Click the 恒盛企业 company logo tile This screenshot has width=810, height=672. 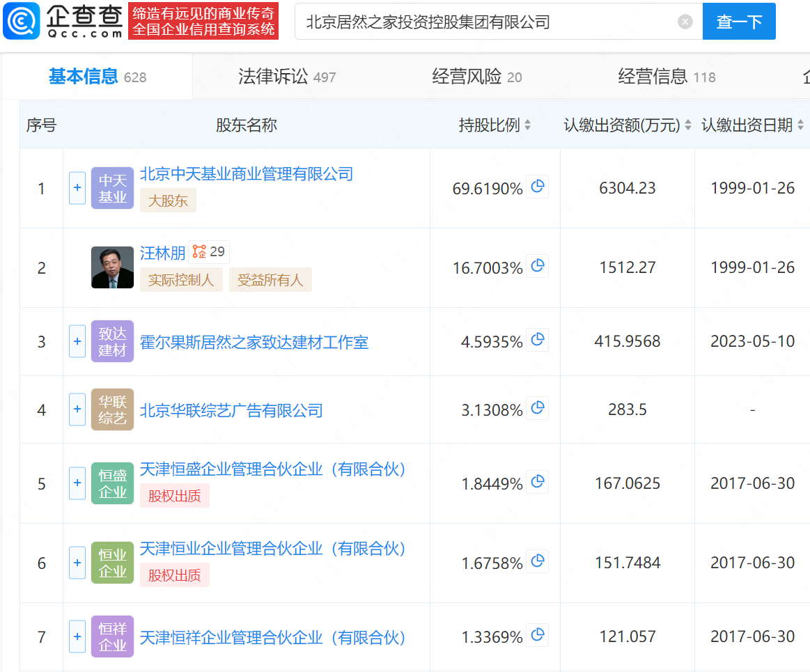coord(113,483)
